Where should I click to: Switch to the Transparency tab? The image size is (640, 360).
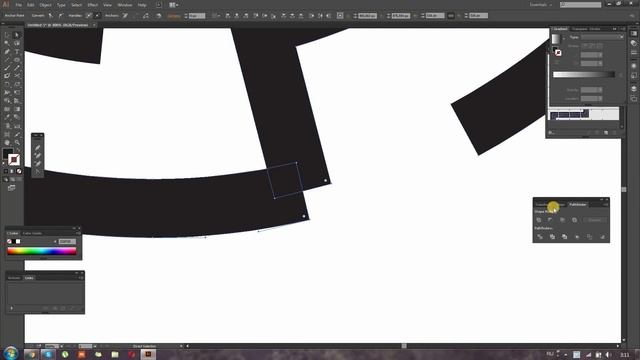tap(579, 29)
